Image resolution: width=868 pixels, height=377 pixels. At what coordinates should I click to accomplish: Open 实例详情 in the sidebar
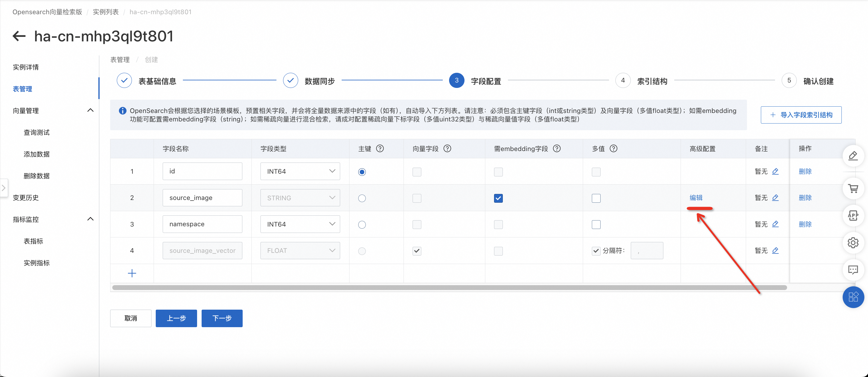pos(26,67)
